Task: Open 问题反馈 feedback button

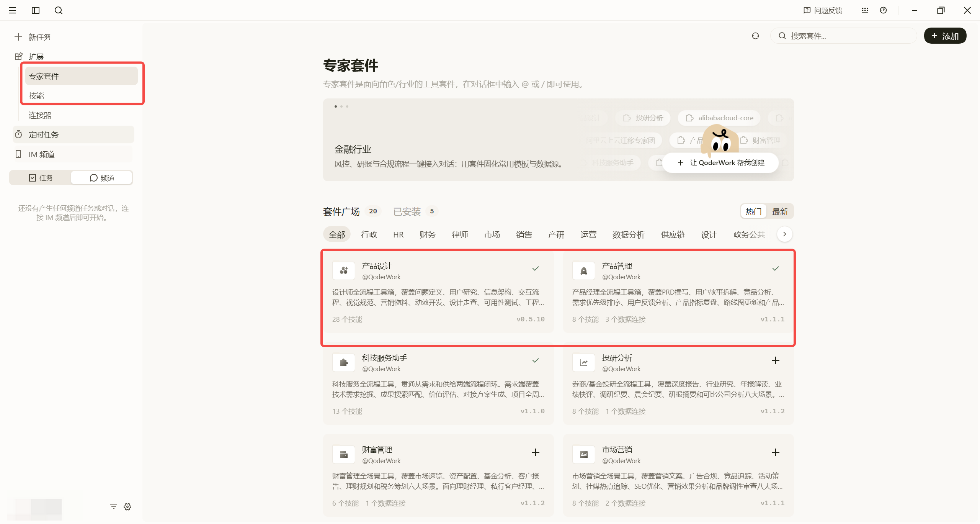Action: tap(823, 10)
